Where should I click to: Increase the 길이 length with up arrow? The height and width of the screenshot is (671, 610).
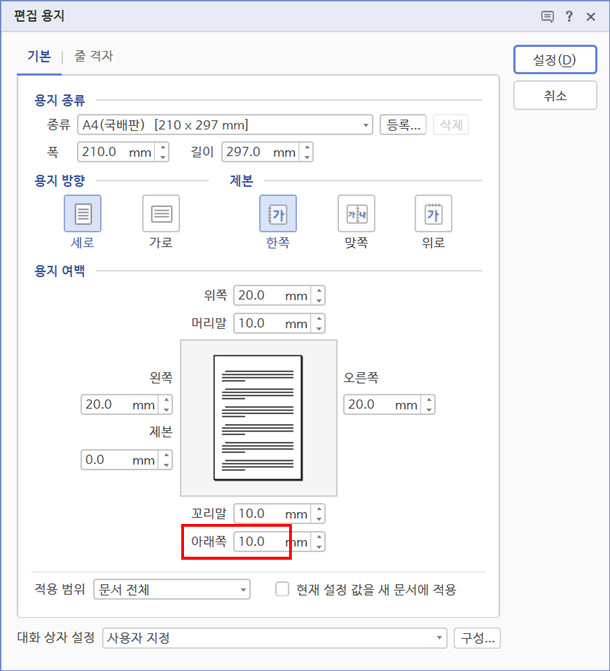click(307, 147)
